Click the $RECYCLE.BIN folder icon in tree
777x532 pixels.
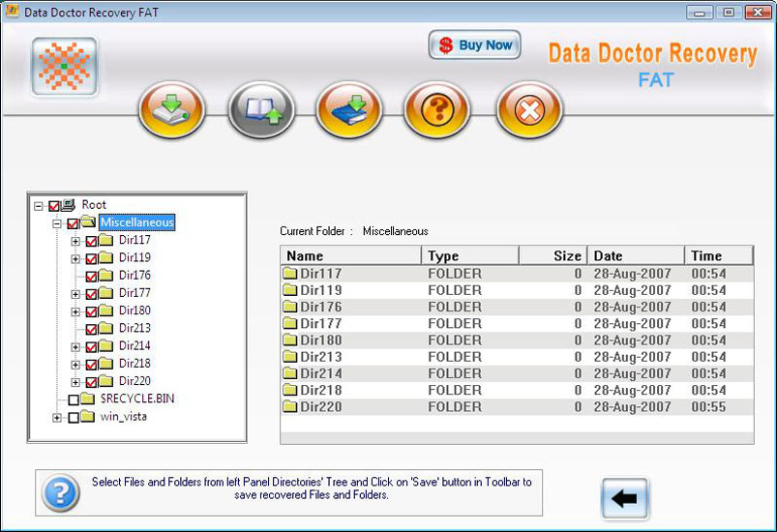[x=88, y=399]
